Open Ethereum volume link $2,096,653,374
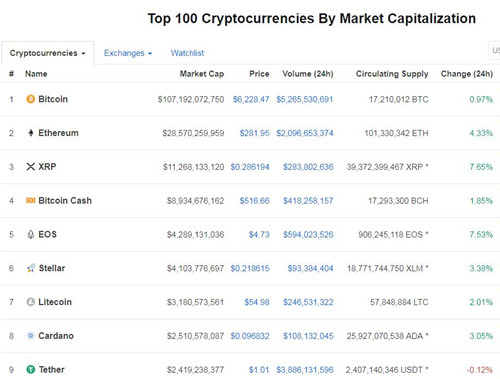The height and width of the screenshot is (379, 500). (x=305, y=133)
